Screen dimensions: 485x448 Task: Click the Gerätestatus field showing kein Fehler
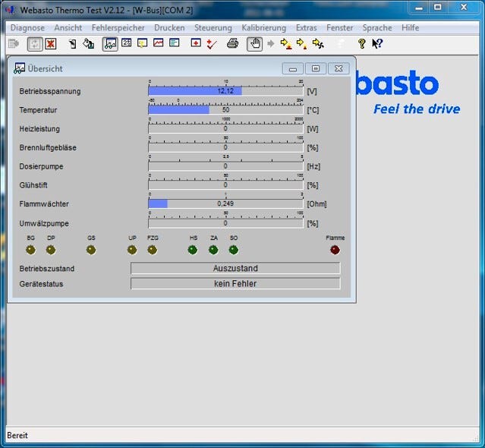(235, 283)
